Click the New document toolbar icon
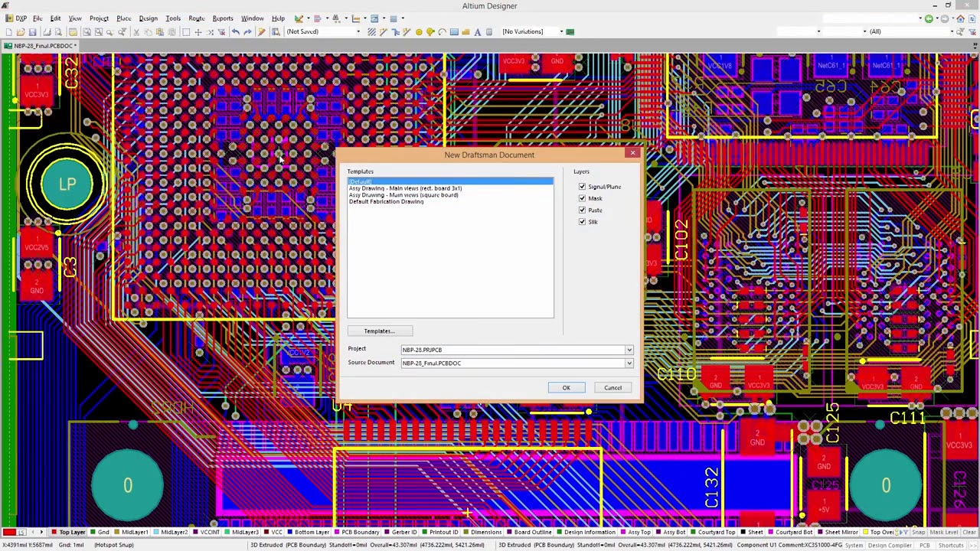The height and width of the screenshot is (551, 980). click(8, 31)
